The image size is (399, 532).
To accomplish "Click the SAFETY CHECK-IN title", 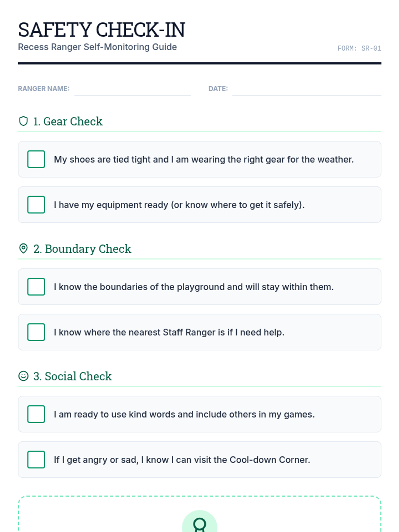I will tap(101, 30).
